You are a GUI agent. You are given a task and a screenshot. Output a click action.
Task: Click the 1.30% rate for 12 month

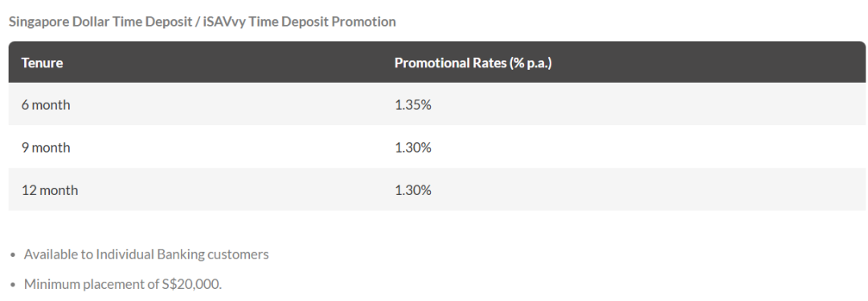point(412,190)
